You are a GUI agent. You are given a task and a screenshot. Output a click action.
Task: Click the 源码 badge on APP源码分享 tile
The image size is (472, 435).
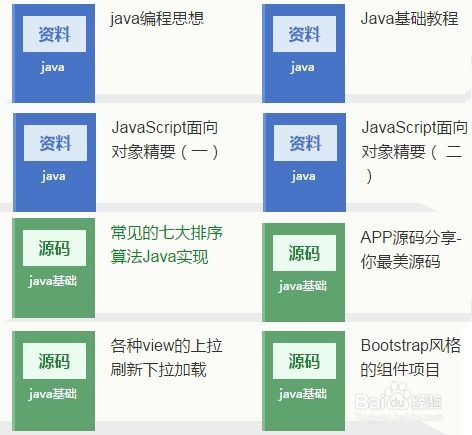(304, 253)
